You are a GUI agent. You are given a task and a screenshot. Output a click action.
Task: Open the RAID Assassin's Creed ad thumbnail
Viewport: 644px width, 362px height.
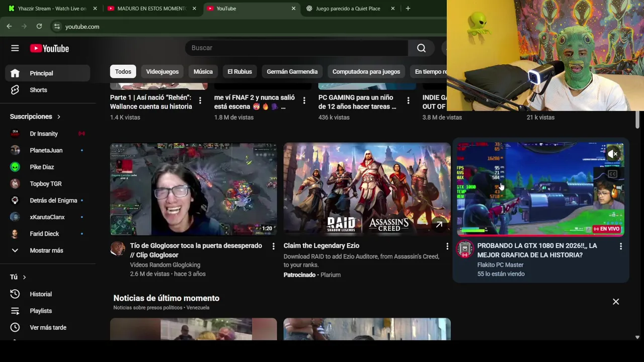tap(367, 189)
